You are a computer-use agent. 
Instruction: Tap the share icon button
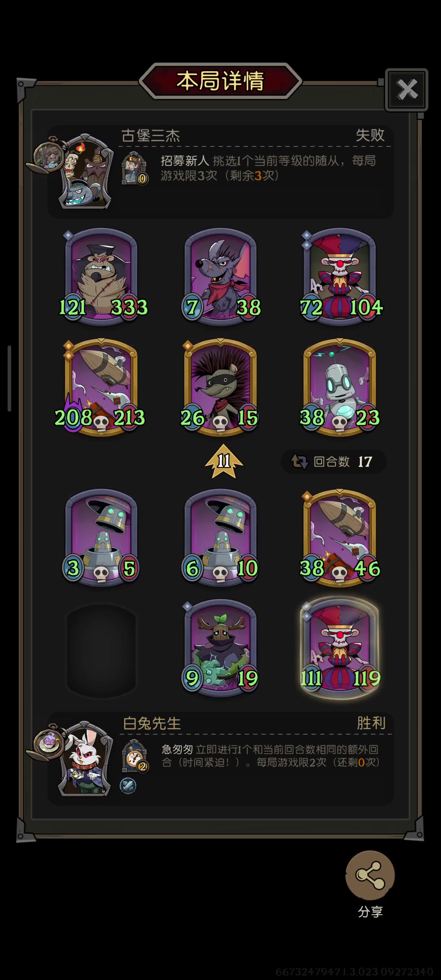[370, 875]
